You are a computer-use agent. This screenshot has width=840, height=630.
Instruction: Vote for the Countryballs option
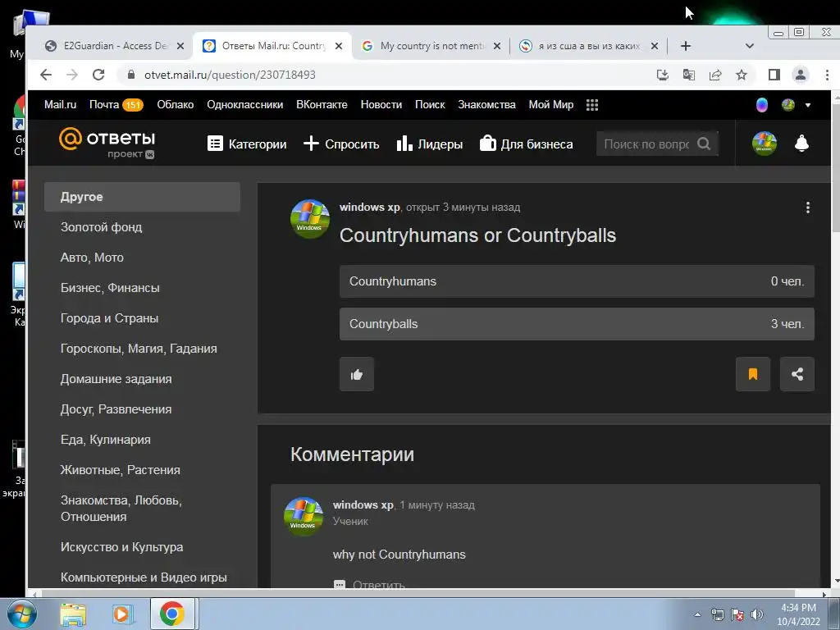[x=577, y=324]
